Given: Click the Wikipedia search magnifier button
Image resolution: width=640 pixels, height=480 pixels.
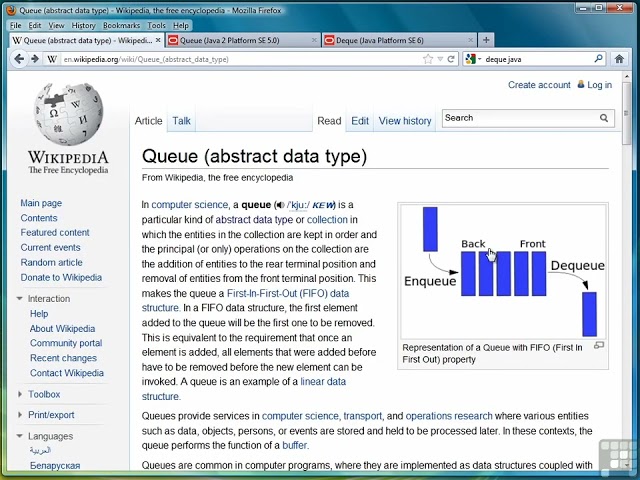Looking at the screenshot, I should [604, 118].
